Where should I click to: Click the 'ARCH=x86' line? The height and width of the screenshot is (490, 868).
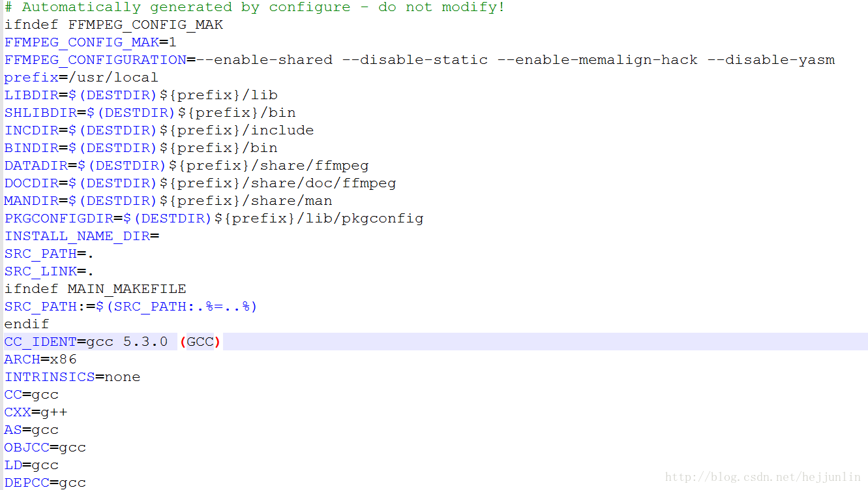pos(40,360)
